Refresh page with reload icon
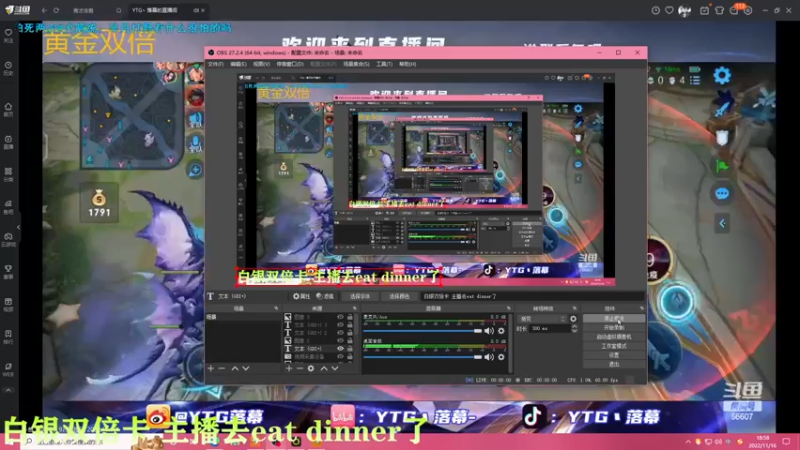The image size is (800, 450). pos(56,10)
